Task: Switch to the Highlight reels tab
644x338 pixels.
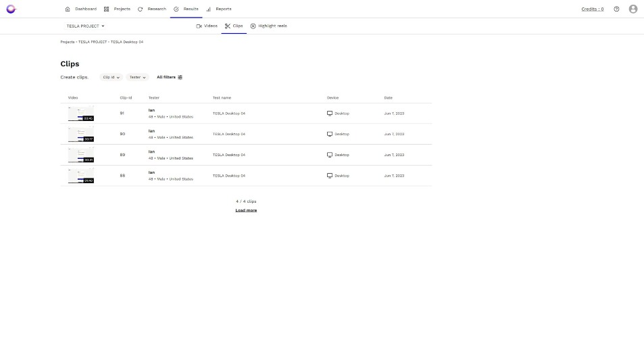Action: tap(268, 26)
